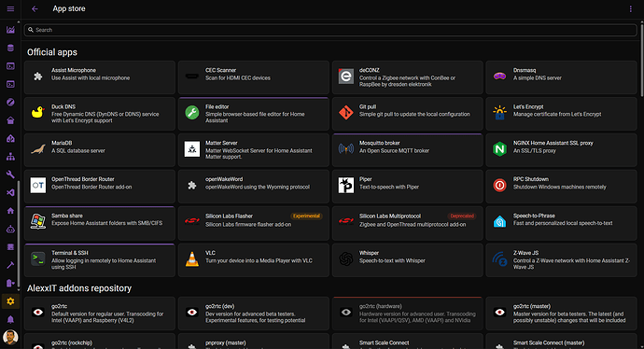Open the database stack icon in the sidebar
Image resolution: width=644 pixels, height=349 pixels.
[10, 48]
